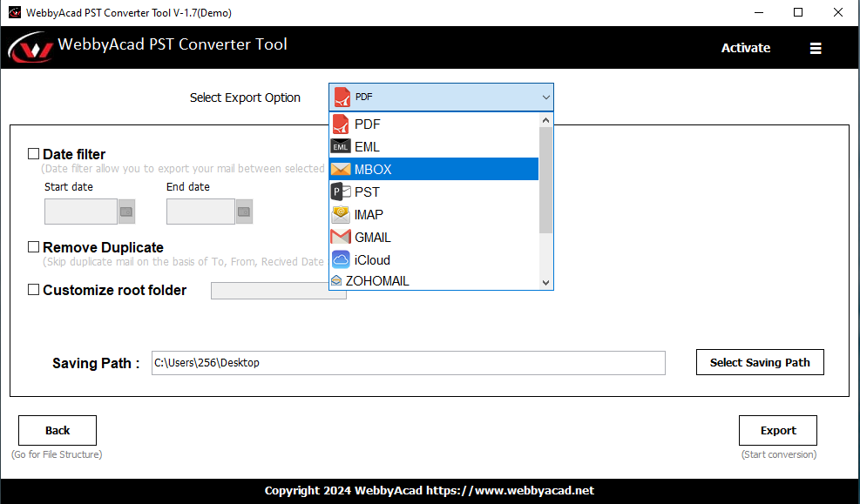This screenshot has width=860, height=504.
Task: Click the ZOHOMAIL icon
Action: pyautogui.click(x=336, y=281)
